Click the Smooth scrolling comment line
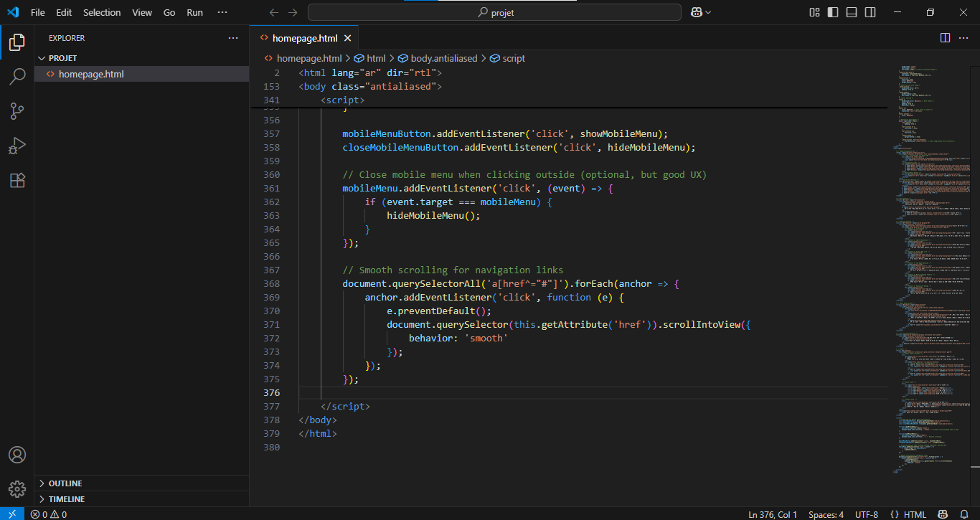Image resolution: width=980 pixels, height=520 pixels. 453,270
